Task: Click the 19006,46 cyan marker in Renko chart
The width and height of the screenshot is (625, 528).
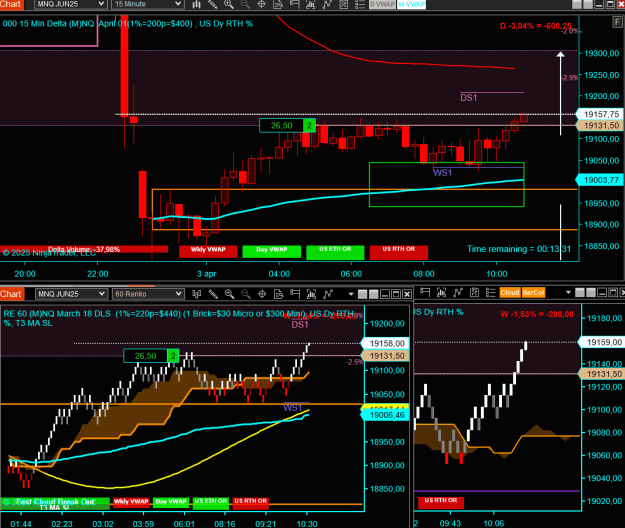Action: click(x=386, y=415)
